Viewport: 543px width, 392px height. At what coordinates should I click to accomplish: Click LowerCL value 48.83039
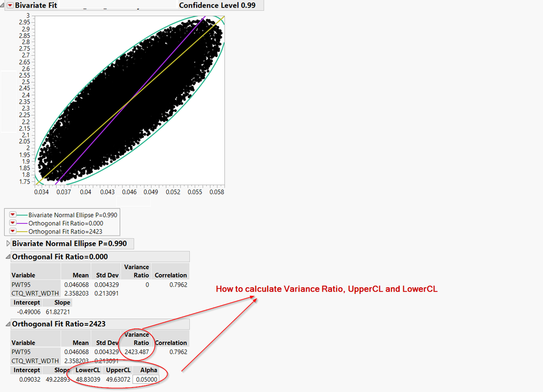88,380
